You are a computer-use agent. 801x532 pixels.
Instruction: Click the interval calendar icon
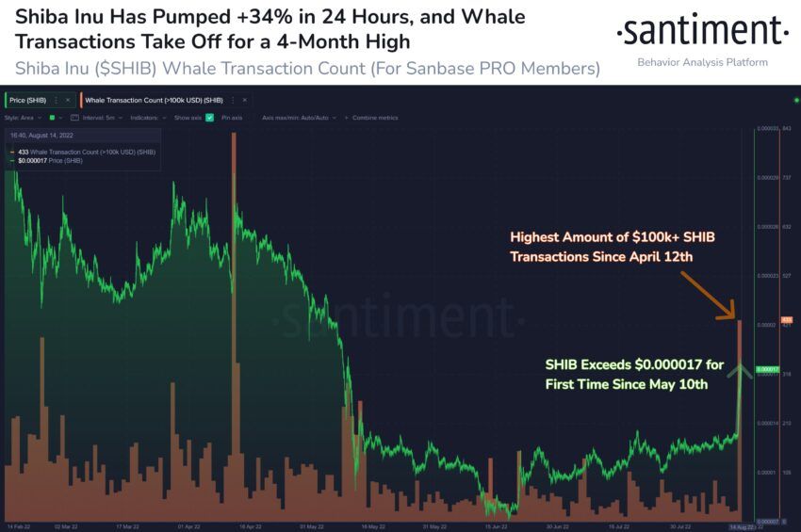[74, 118]
